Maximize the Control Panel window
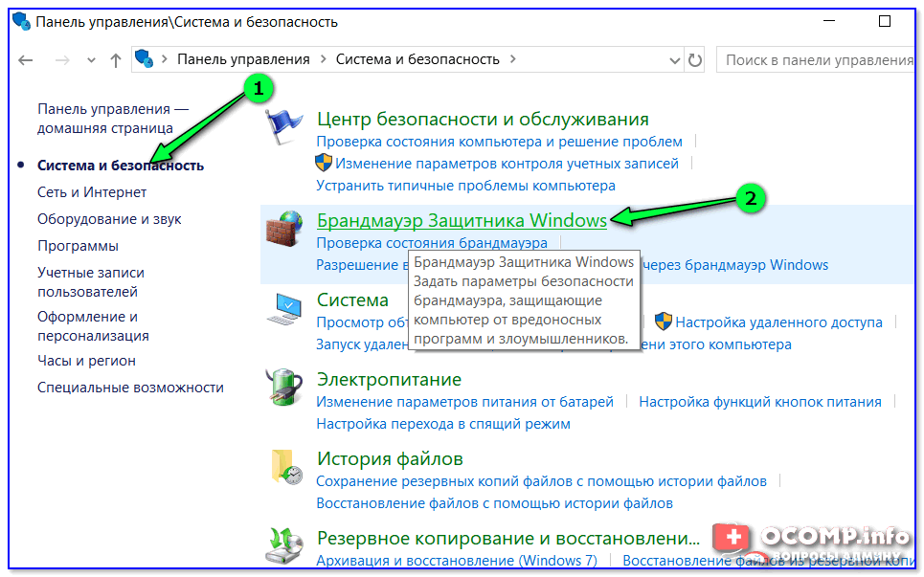The image size is (924, 577). (x=885, y=21)
